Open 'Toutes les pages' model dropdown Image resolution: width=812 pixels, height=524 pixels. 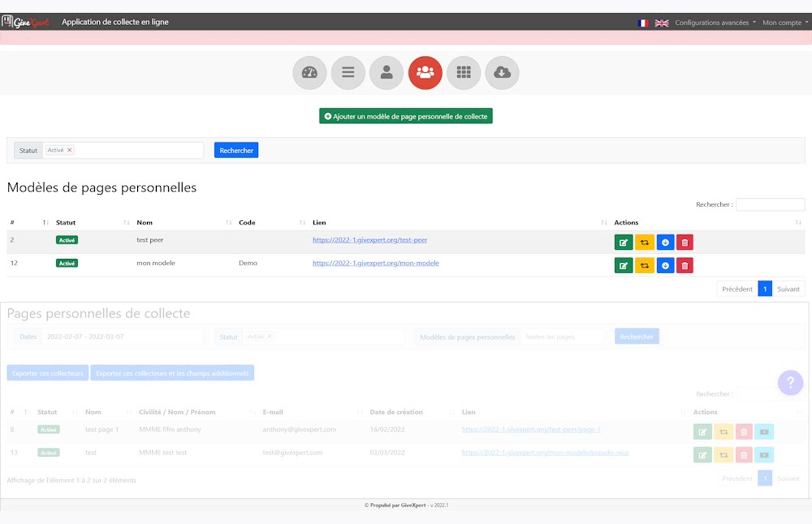click(562, 337)
